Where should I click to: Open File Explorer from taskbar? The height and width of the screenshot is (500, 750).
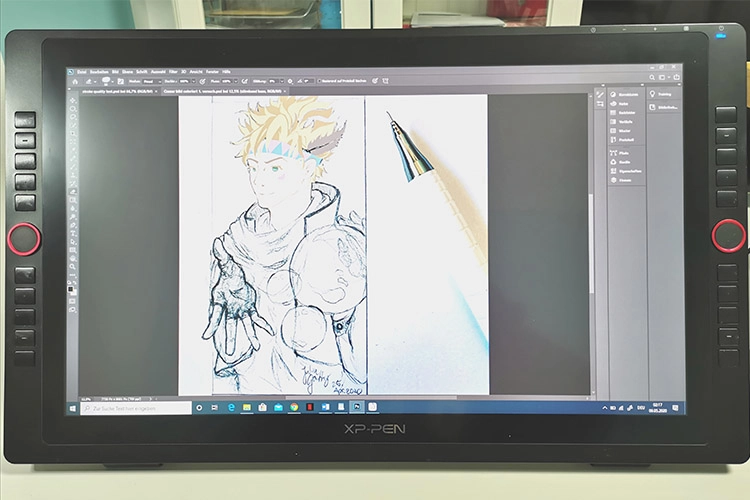[247, 407]
